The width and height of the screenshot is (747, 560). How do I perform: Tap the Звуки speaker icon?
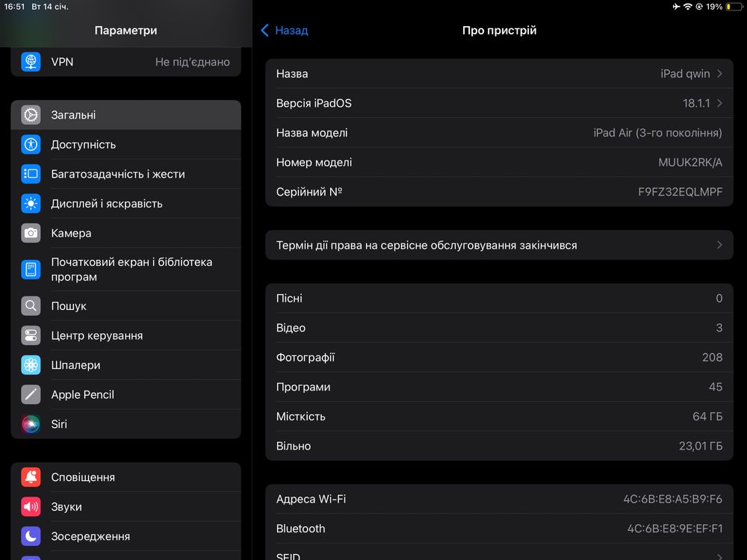pyautogui.click(x=31, y=507)
